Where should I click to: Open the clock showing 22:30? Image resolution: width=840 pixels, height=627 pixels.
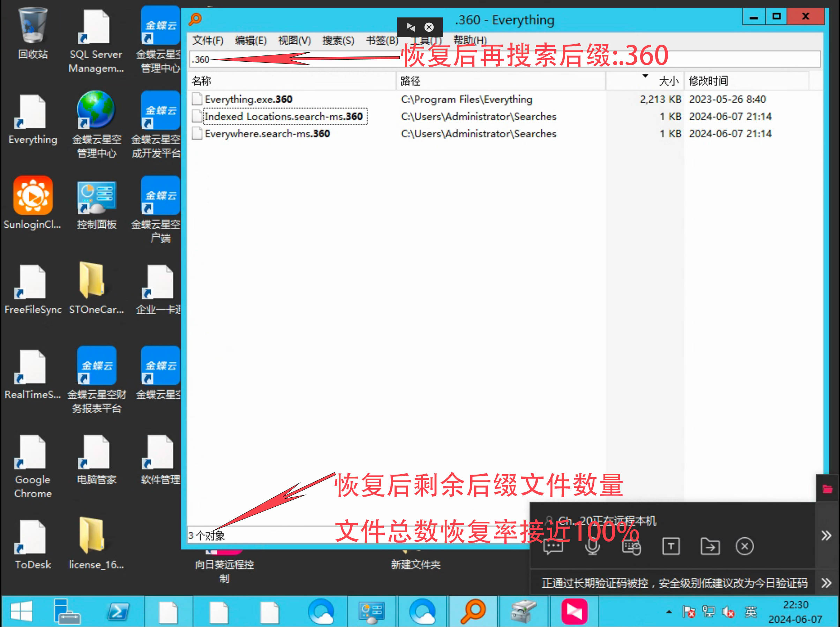click(795, 611)
